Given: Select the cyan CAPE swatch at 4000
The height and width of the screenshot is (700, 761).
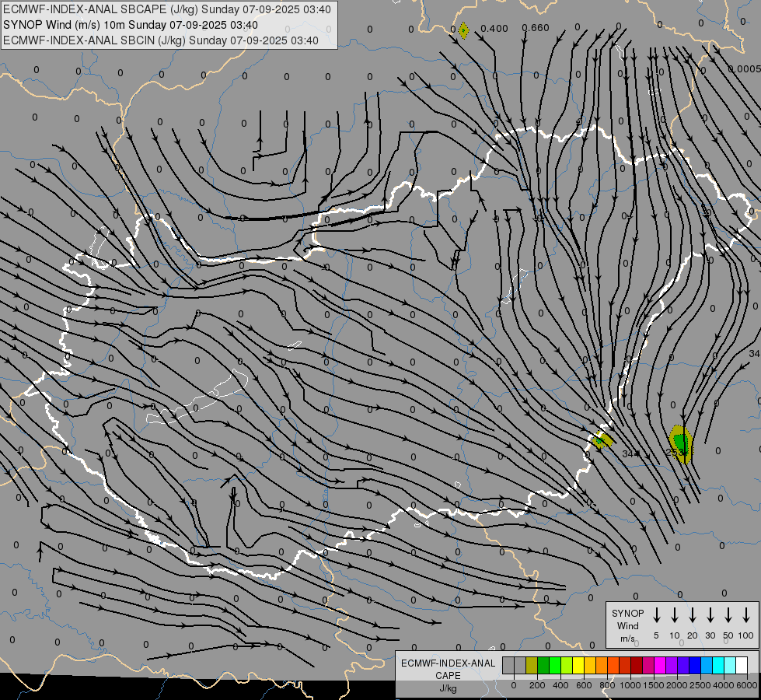Looking at the screenshot, I should coord(718,666).
